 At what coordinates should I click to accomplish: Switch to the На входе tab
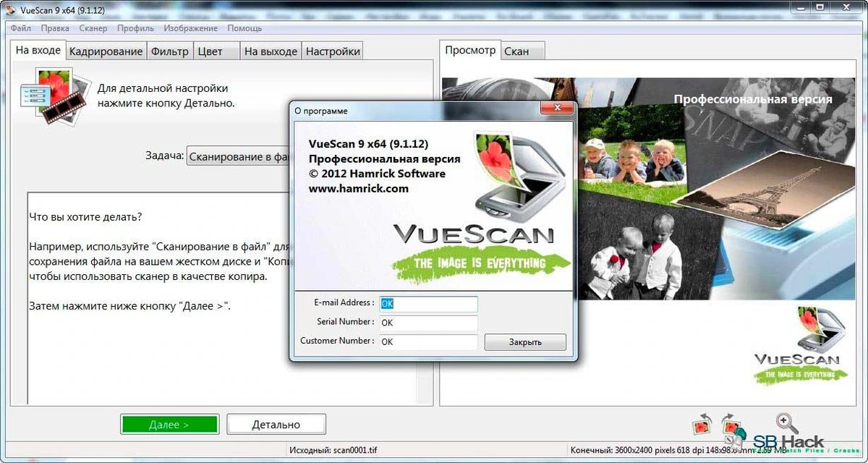38,51
